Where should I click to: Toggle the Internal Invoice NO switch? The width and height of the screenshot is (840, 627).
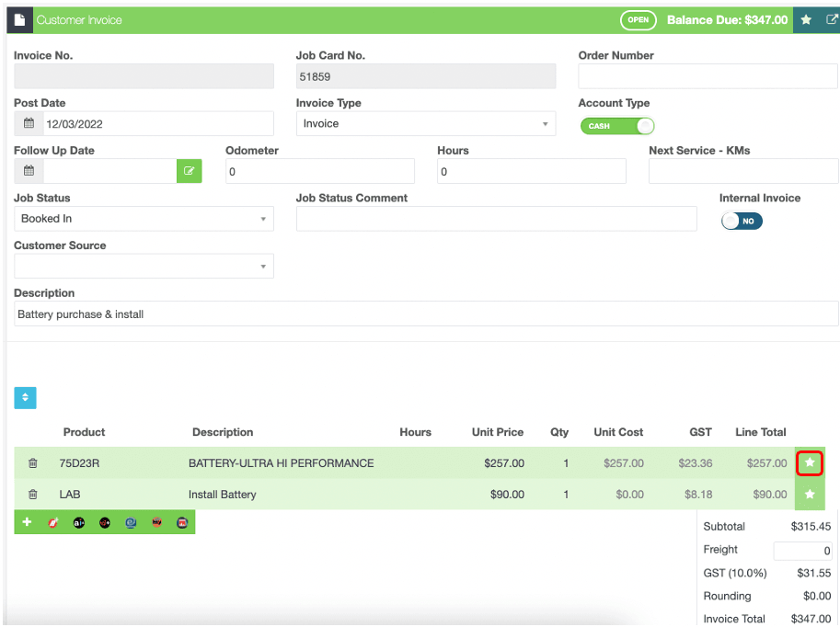pos(742,222)
